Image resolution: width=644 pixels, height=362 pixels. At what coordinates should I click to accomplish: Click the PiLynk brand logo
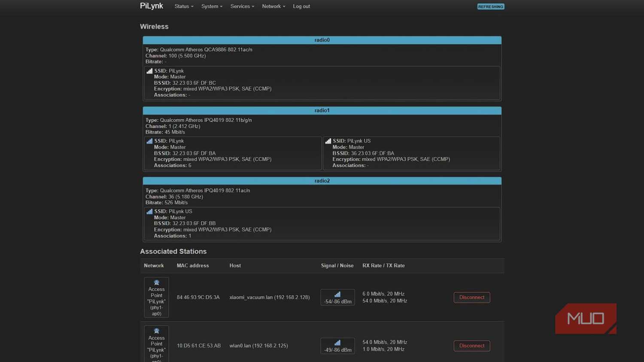coord(152,6)
